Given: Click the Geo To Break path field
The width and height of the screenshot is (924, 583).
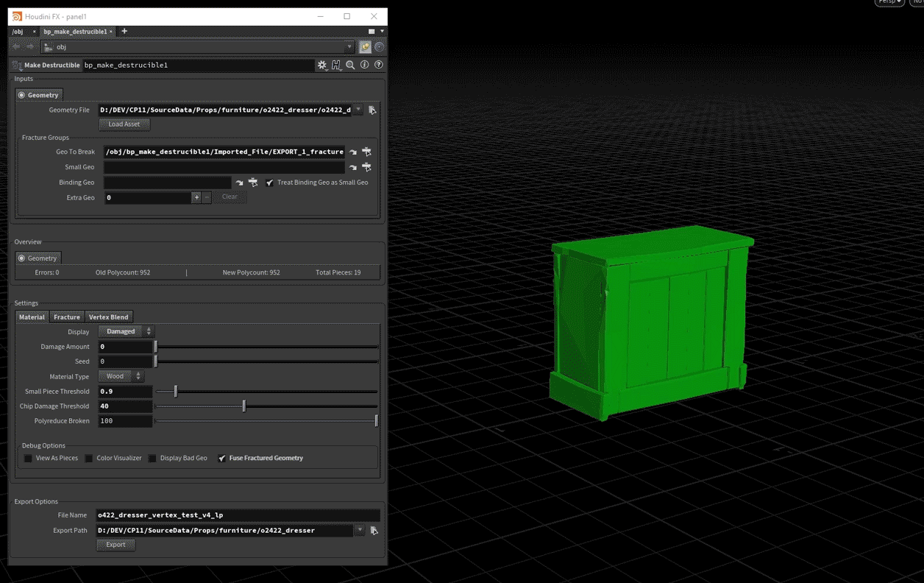Looking at the screenshot, I should click(x=225, y=152).
